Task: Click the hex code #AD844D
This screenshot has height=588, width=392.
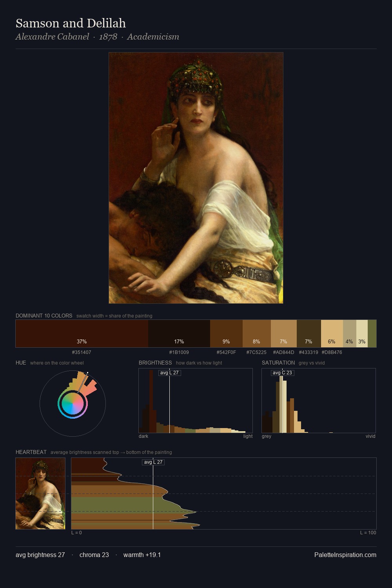Action: point(283,352)
